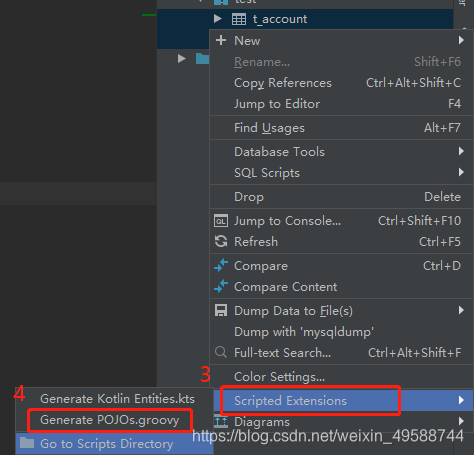Click the refresh arrows icon
Image resolution: width=474 pixels, height=455 pixels.
pos(221,242)
